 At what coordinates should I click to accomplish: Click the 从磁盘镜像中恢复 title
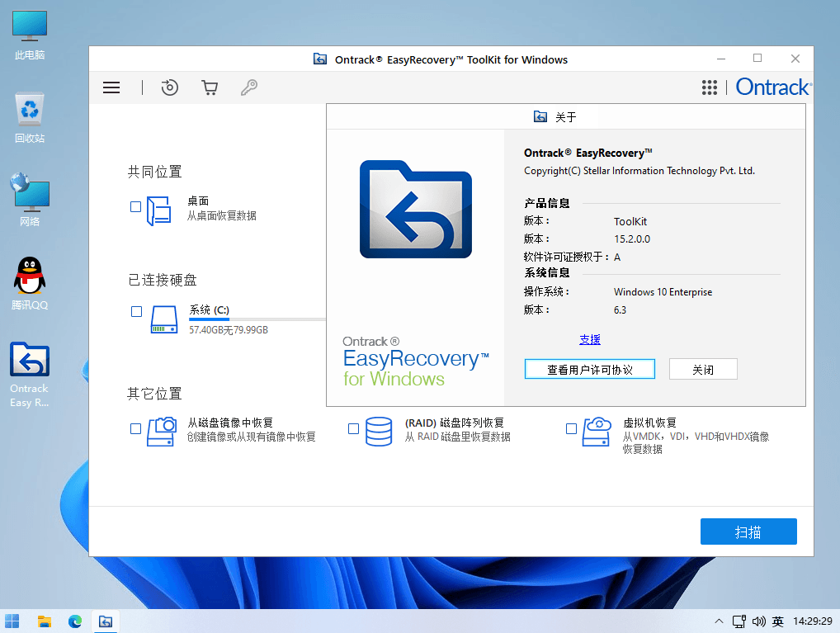click(230, 423)
